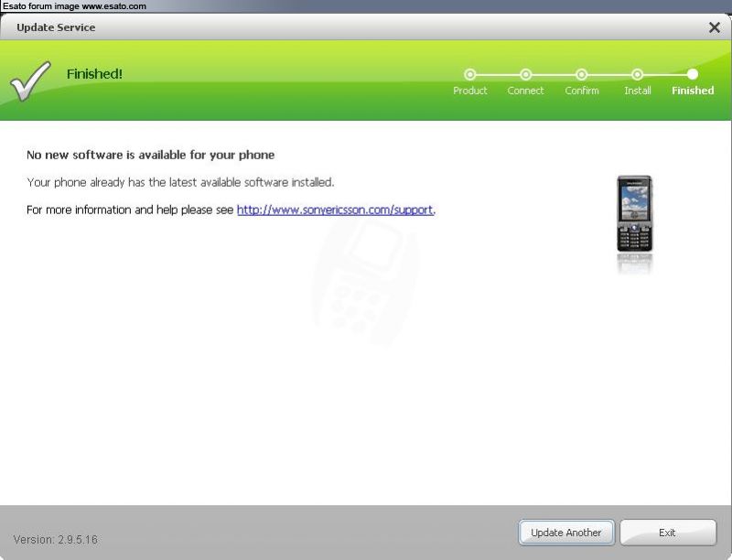
Task: Click the Connect step circle
Action: [525, 75]
